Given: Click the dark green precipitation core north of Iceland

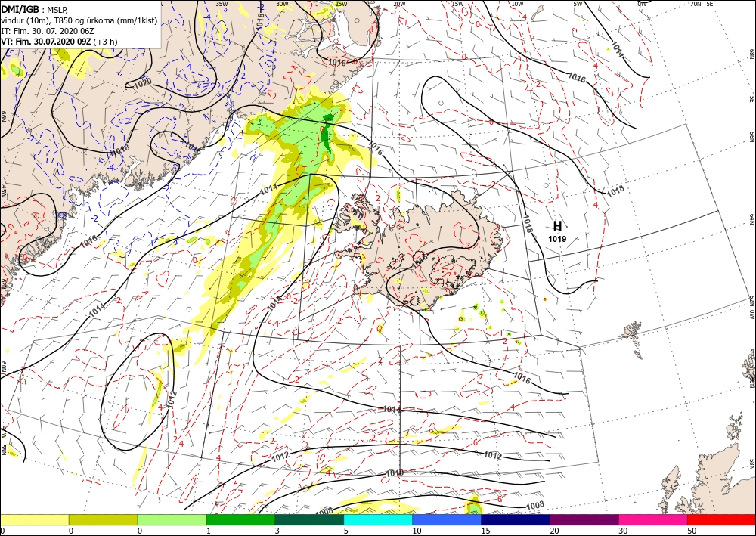Looking at the screenshot, I should tap(327, 134).
